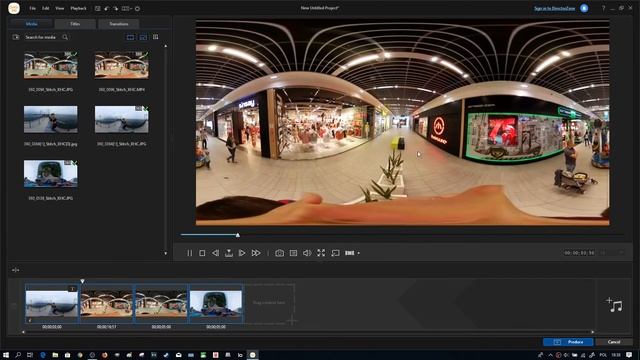Enter full screen preview mode
The width and height of the screenshot is (640, 360).
click(x=321, y=253)
